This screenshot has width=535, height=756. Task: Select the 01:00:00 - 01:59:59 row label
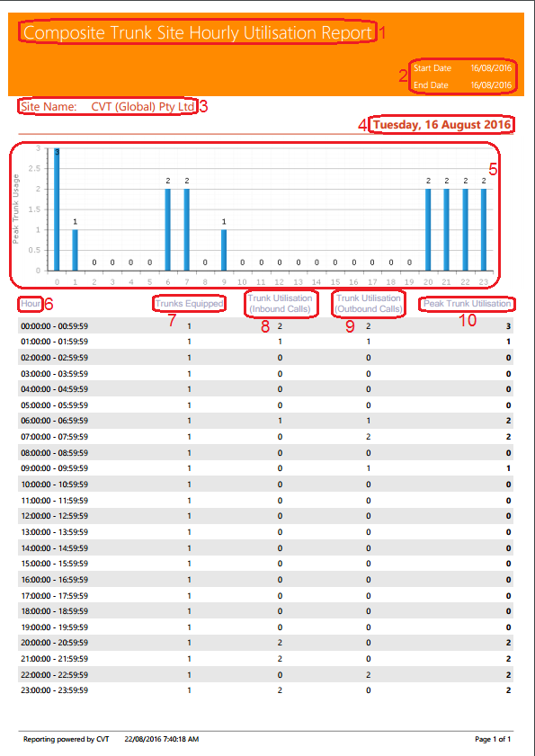(x=55, y=342)
